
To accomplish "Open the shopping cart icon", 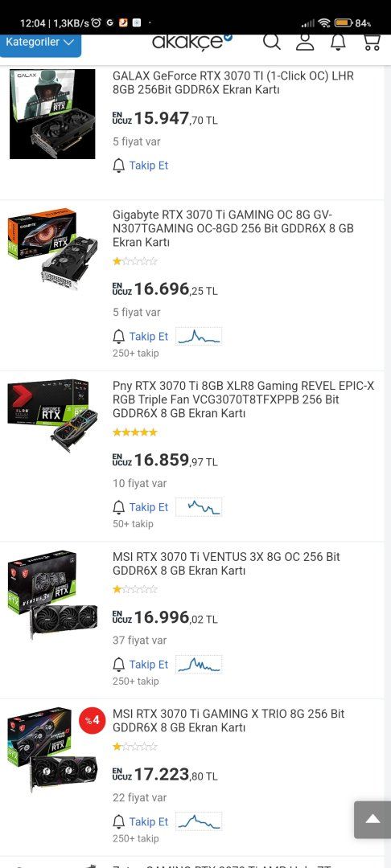I will tap(372, 43).
